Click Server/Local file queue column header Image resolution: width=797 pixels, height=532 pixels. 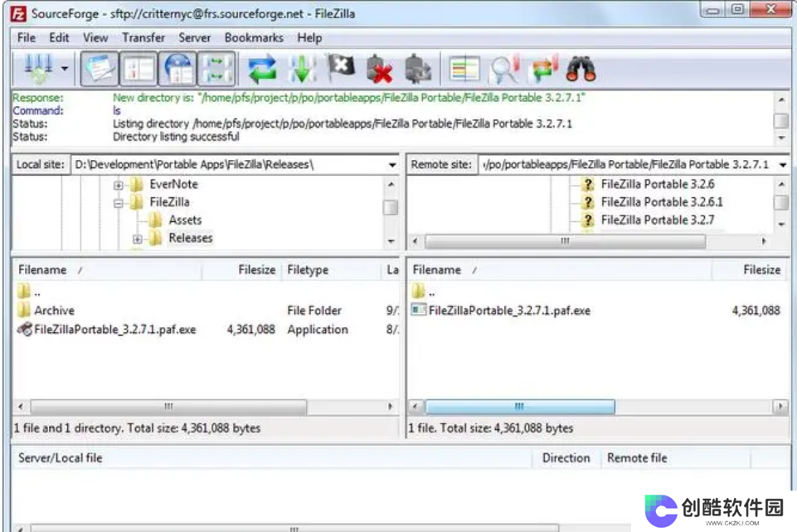tap(272, 458)
